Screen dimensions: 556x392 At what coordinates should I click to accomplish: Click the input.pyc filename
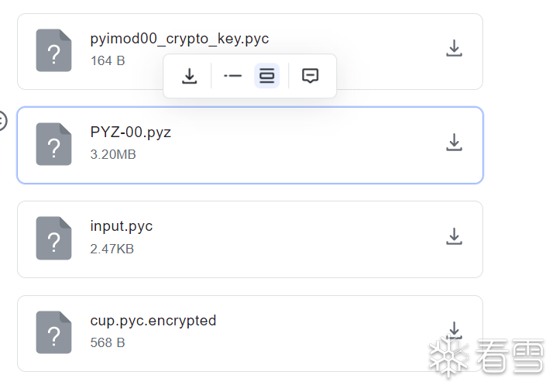tap(122, 226)
